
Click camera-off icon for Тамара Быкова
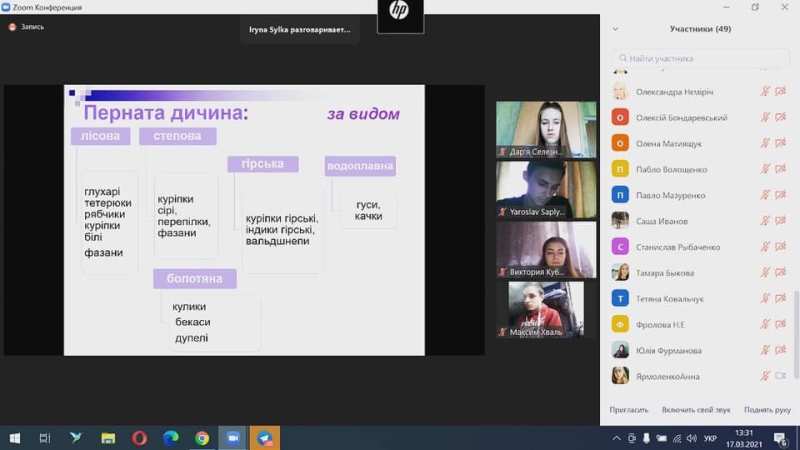click(x=780, y=273)
